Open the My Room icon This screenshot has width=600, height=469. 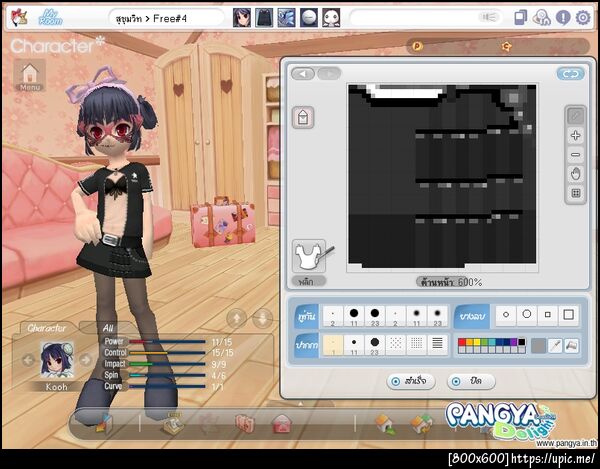coord(51,18)
